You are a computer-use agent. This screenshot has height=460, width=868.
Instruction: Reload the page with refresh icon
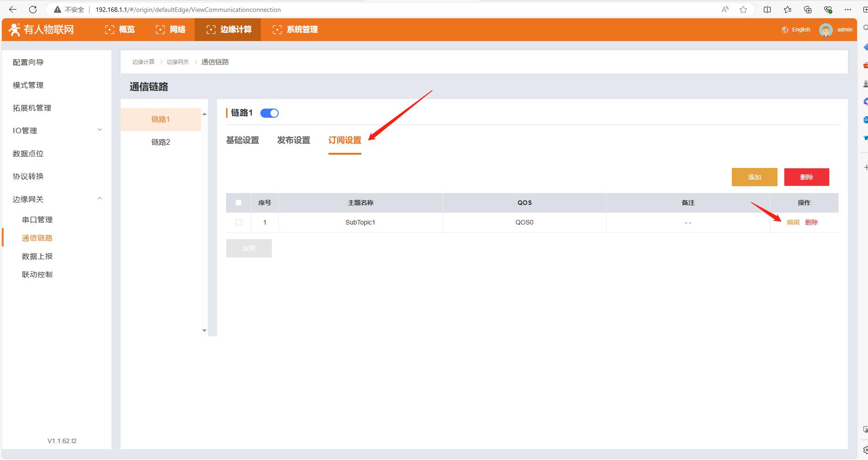[x=33, y=10]
